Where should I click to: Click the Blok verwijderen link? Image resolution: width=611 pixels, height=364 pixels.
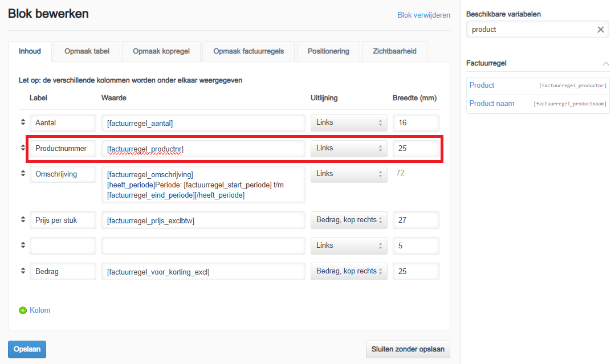tap(423, 15)
